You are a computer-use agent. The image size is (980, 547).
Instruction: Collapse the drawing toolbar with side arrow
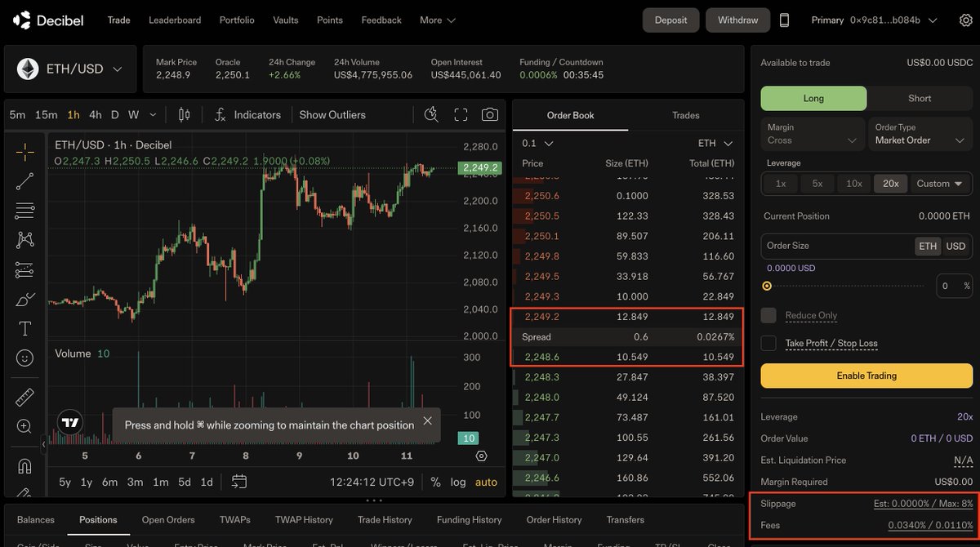tap(45, 446)
